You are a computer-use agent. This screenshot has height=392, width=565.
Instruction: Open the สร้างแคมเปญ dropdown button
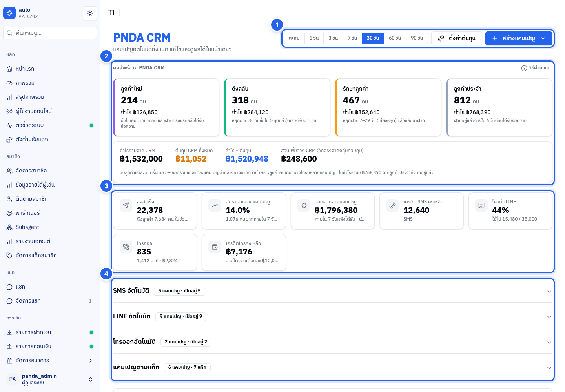click(519, 38)
